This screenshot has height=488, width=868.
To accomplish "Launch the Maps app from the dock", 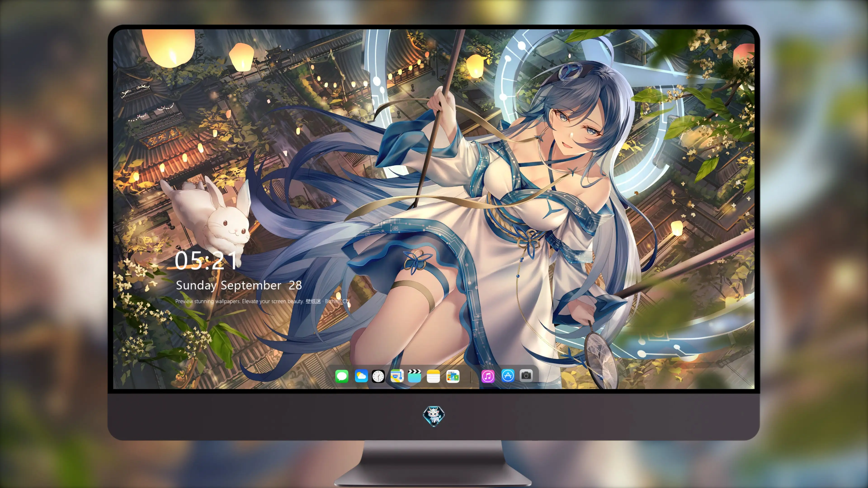I will pos(397,376).
